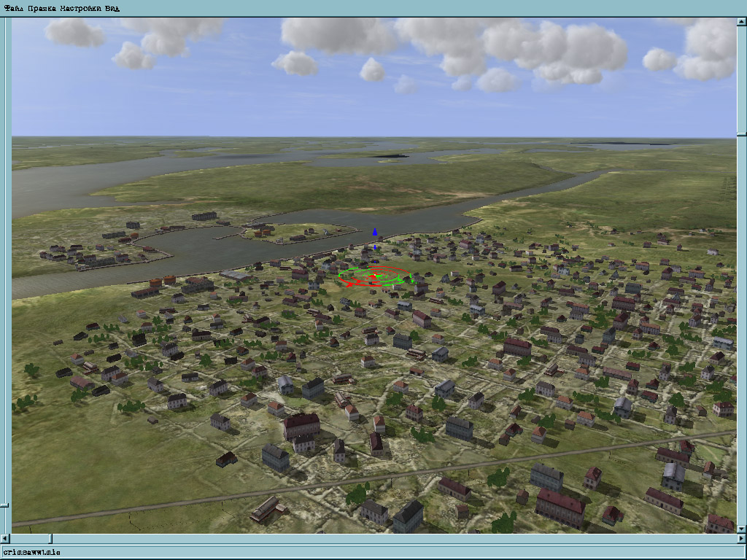Click the vertical scrollbar down arrow
Screen dimensions: 747x560
(x=742, y=529)
